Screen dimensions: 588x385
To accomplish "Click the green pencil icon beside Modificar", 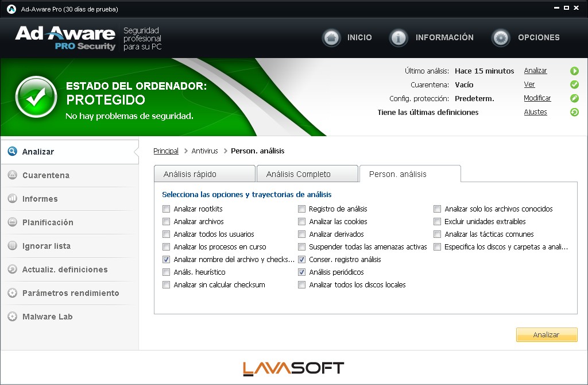I will tap(574, 98).
